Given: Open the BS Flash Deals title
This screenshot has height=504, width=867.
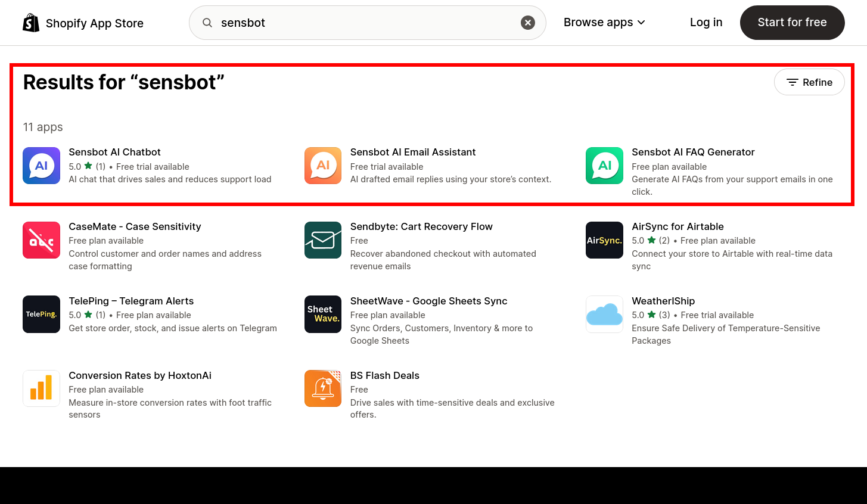Looking at the screenshot, I should (385, 375).
